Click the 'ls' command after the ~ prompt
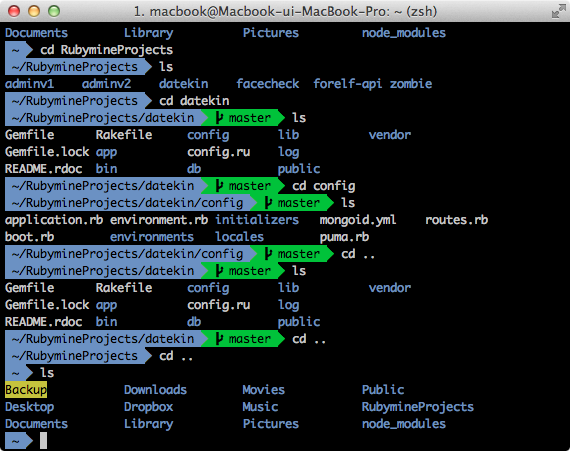570x451 pixels. [47, 373]
